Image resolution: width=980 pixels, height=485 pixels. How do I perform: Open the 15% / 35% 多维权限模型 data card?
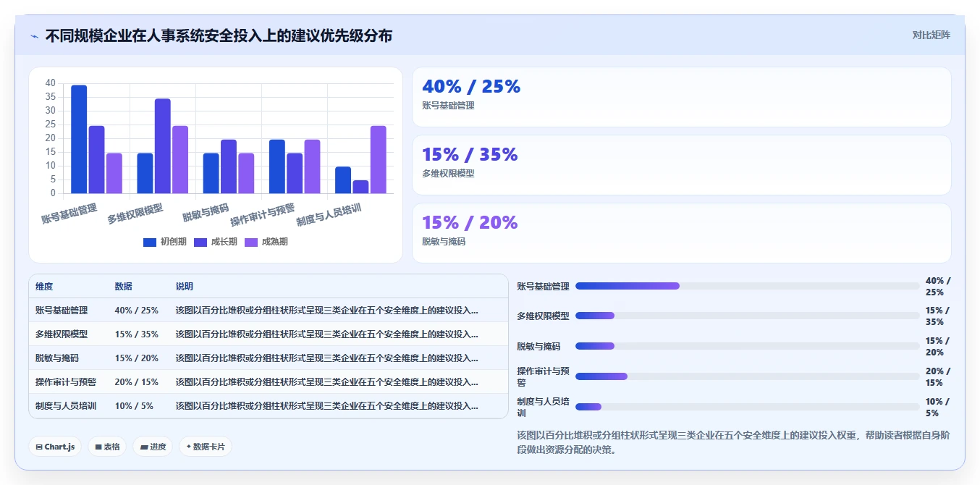coord(681,165)
